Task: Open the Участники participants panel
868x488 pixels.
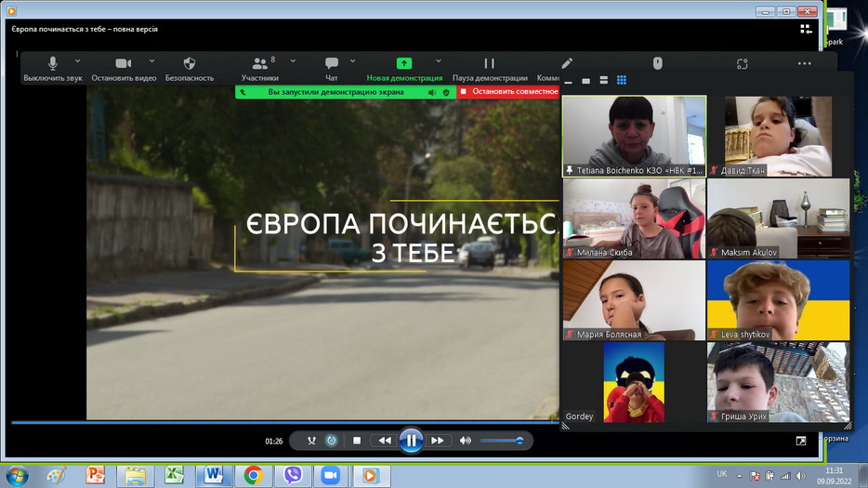Action: [x=260, y=69]
